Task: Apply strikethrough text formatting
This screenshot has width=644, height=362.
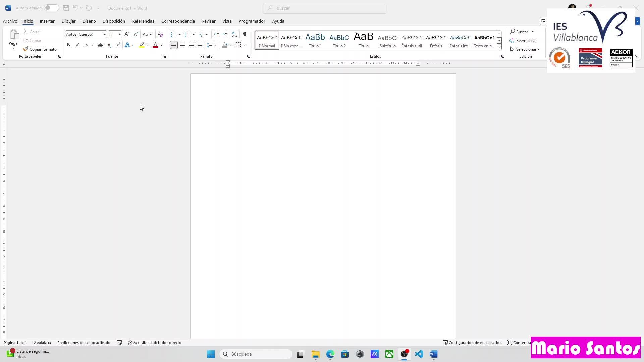Action: [100, 45]
